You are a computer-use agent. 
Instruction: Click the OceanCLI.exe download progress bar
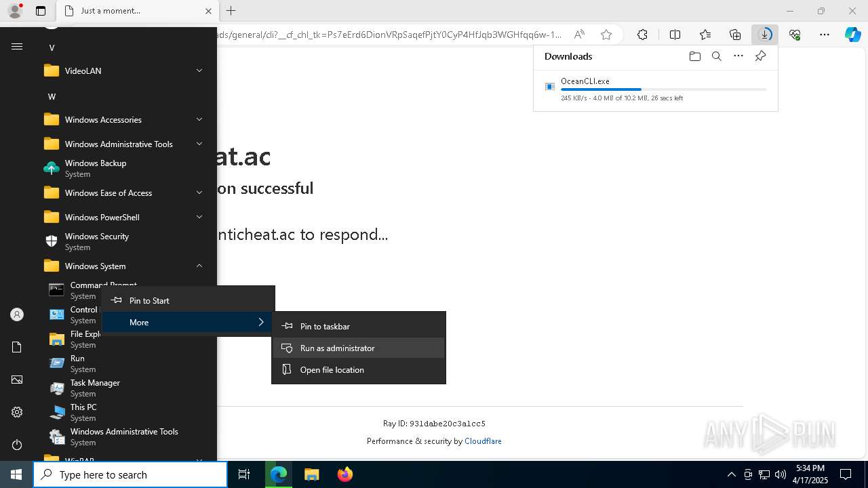[663, 89]
